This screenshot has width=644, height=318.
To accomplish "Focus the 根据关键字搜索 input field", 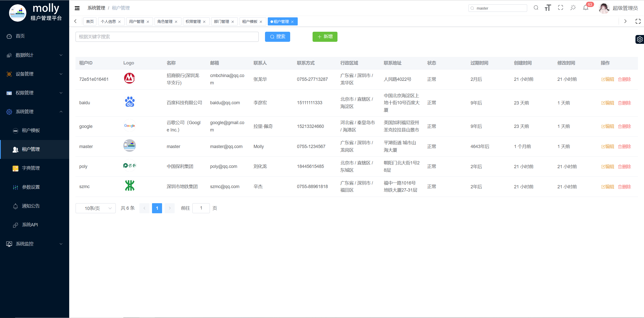I will (167, 37).
